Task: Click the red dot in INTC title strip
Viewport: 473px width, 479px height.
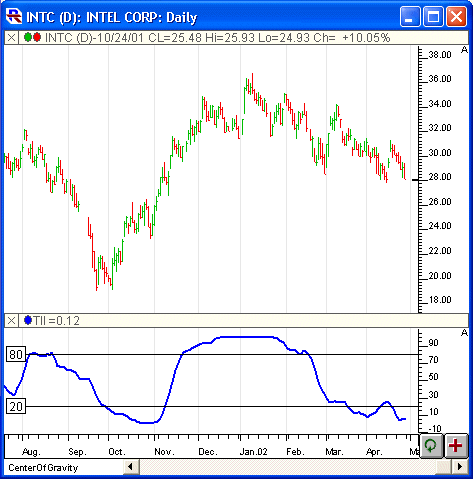Action: tap(37, 37)
